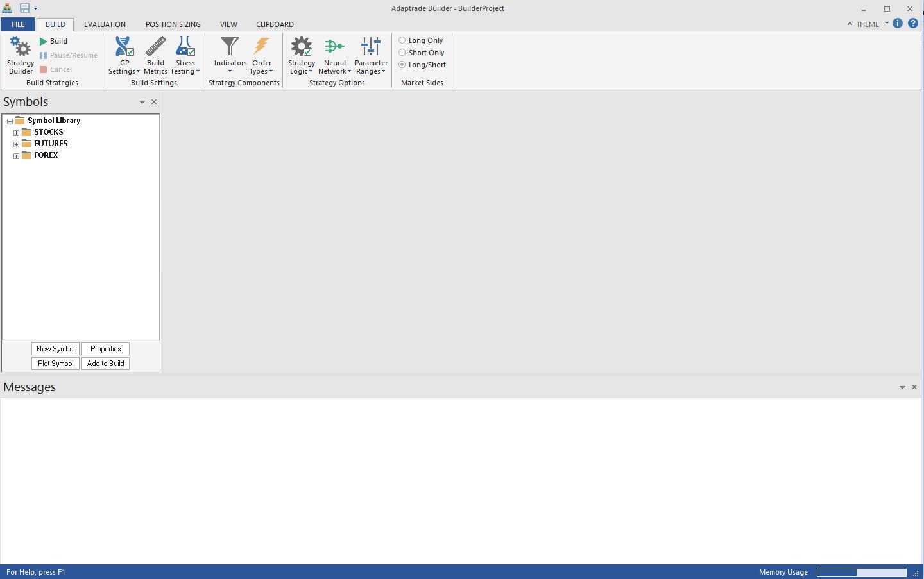Open the blue info icon

coord(898,23)
